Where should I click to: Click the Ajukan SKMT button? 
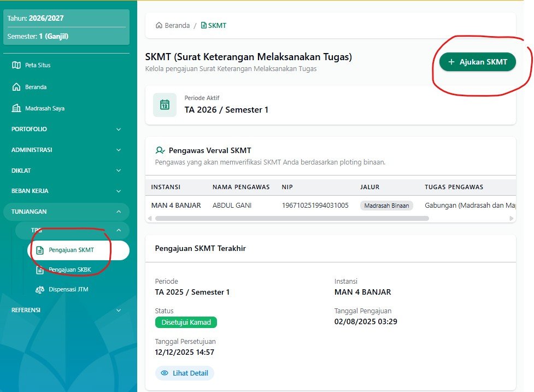coord(478,62)
